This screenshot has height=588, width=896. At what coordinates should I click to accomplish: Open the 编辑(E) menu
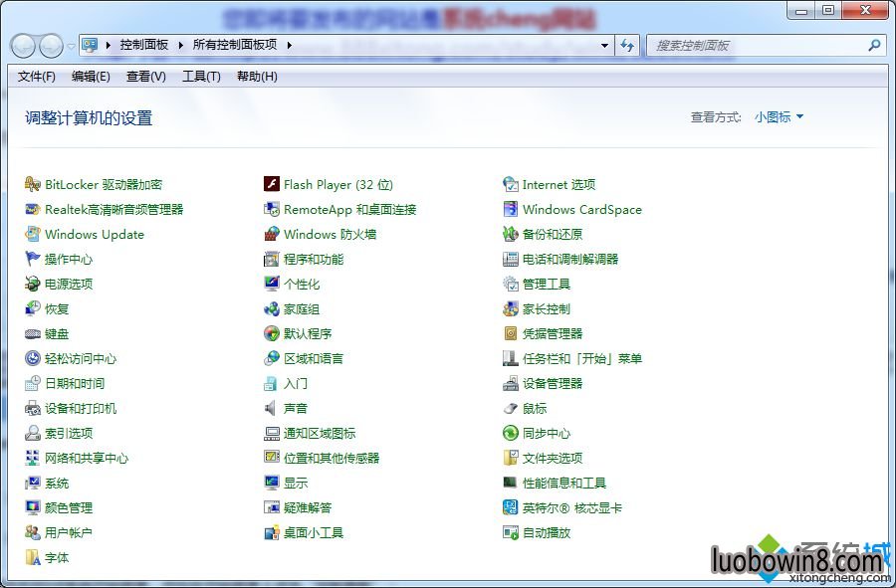tap(91, 77)
